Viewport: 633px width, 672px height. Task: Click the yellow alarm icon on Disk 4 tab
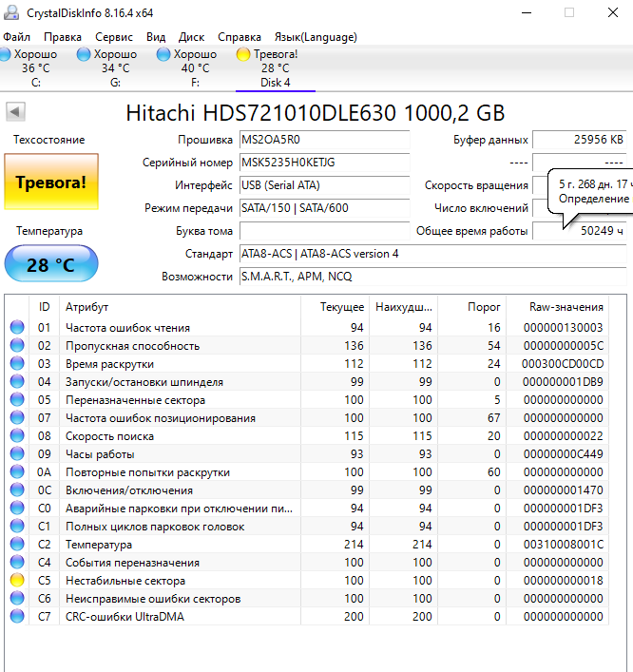click(x=243, y=54)
